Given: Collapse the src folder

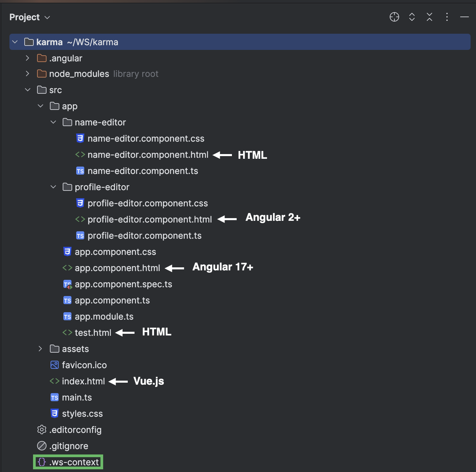Looking at the screenshot, I should [27, 90].
